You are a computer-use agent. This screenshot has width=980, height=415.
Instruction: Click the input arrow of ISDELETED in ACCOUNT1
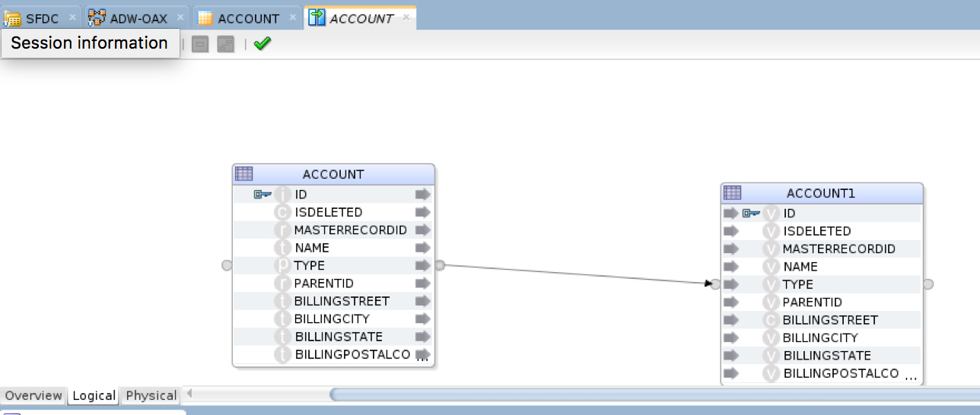731,231
